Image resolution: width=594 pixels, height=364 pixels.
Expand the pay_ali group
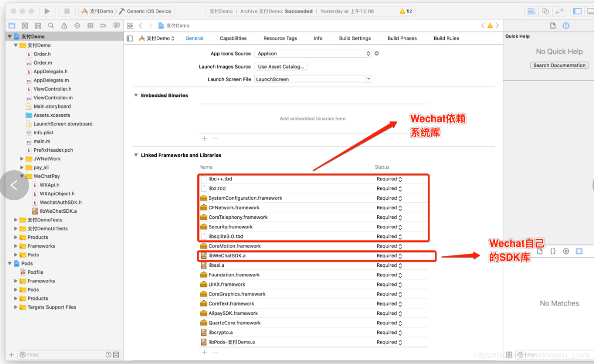22,167
